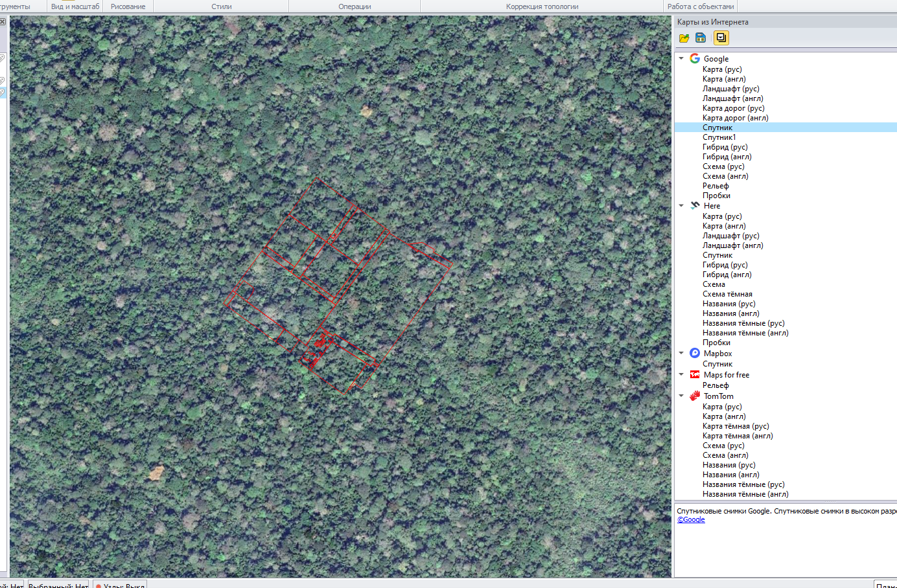Open the ©Google copyright link
This screenshot has height=588, width=897.
[x=691, y=519]
